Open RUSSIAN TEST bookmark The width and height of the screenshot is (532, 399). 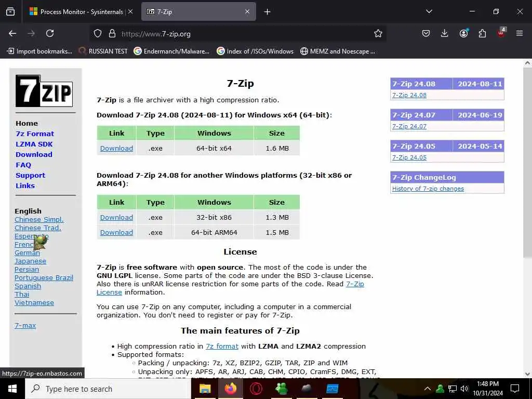103,51
